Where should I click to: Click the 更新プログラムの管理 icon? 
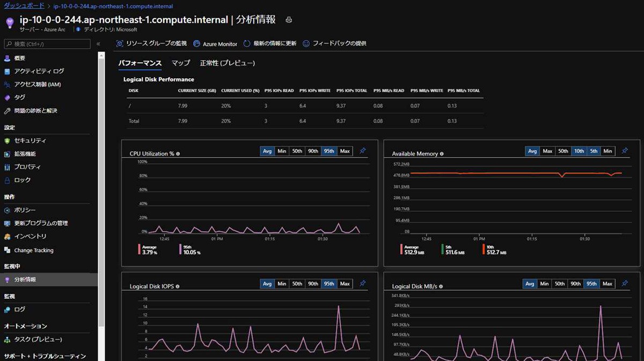(8, 223)
